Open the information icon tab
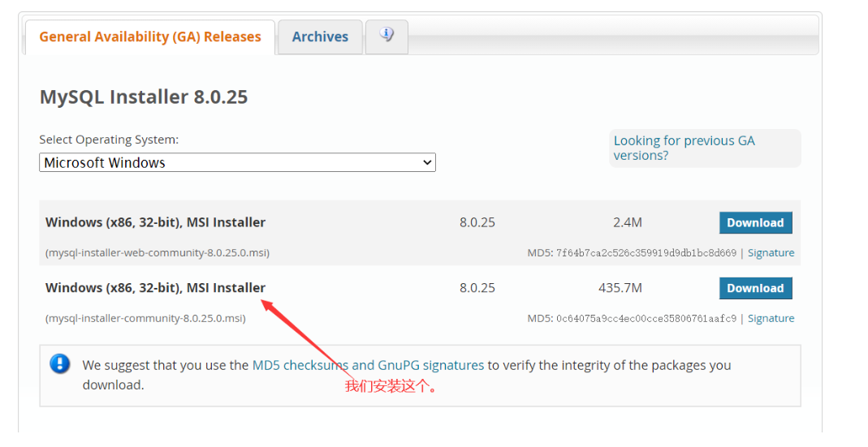 click(x=386, y=36)
